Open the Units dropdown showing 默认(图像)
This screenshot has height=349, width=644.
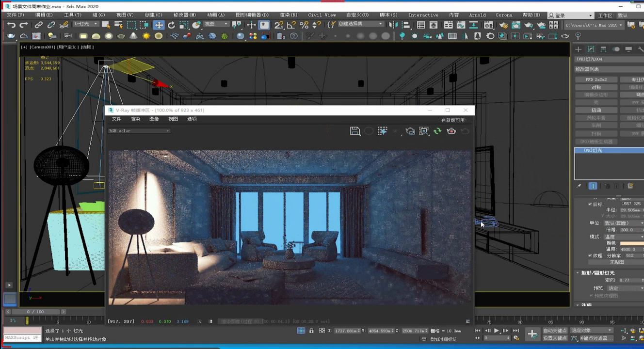coord(623,223)
